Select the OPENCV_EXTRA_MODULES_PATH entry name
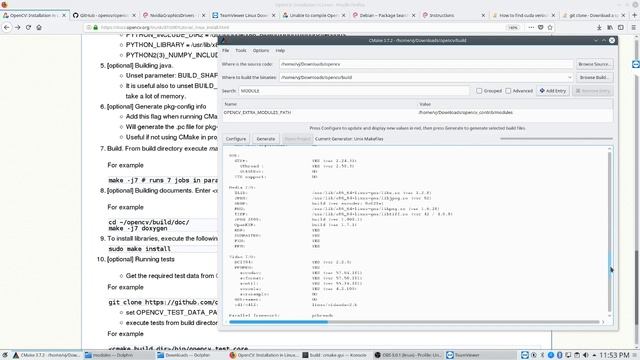The width and height of the screenshot is (640, 360). click(257, 112)
